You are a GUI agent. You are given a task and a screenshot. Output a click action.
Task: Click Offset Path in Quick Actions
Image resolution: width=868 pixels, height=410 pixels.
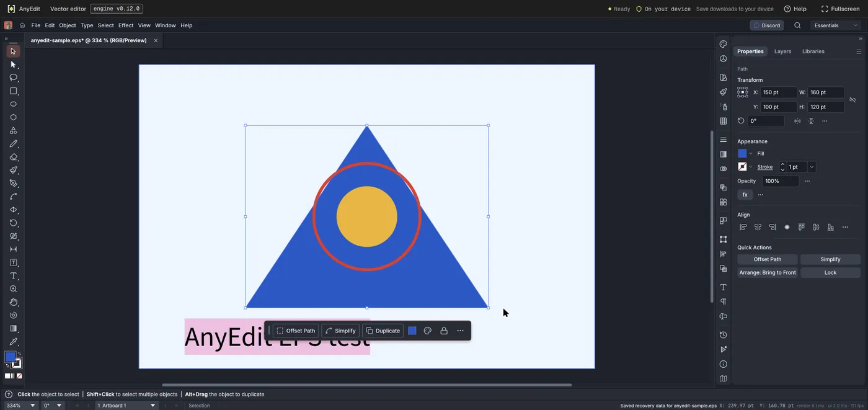click(x=768, y=259)
